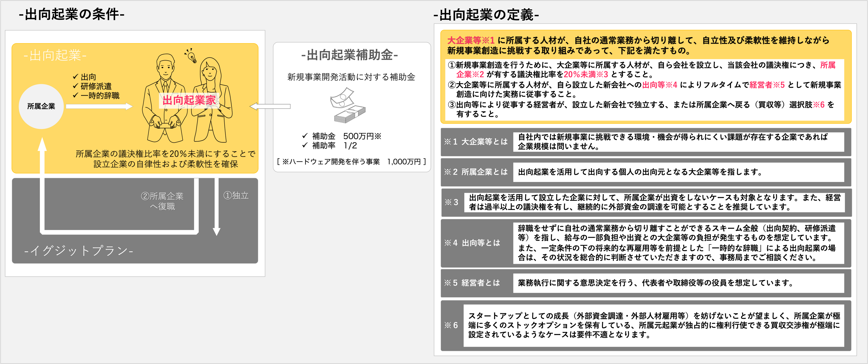Click the 出向 checkmark item

[85, 77]
